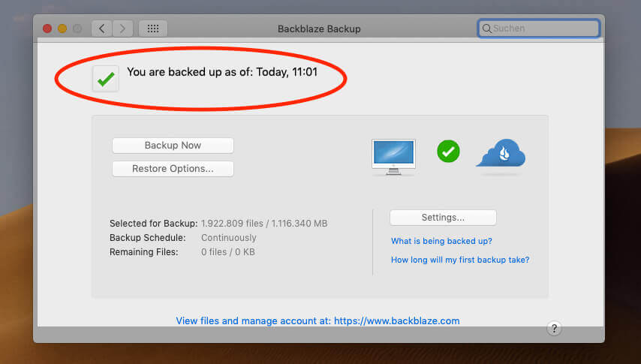This screenshot has height=364, width=641.
Task: Start a backup with Backup Now
Action: coord(173,146)
